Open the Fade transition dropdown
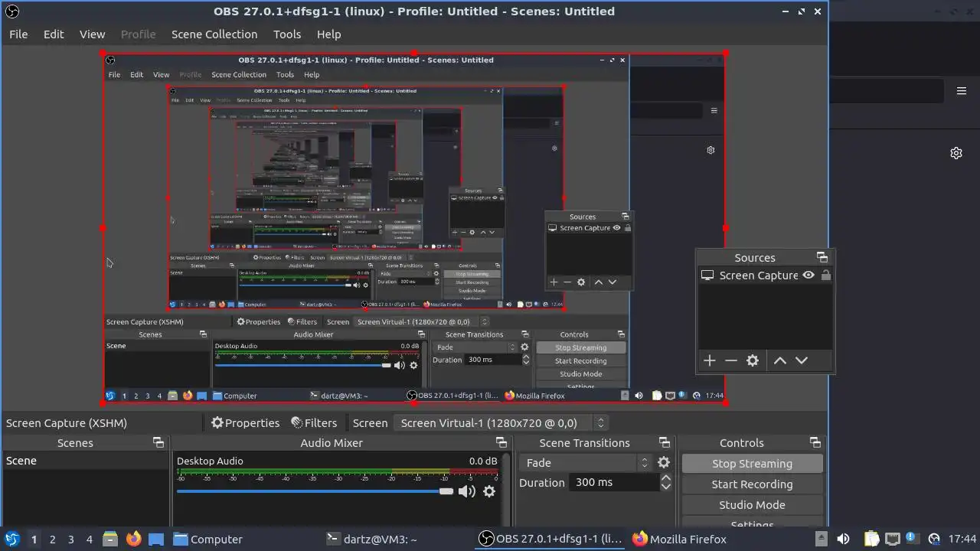The image size is (980, 551). (585, 462)
